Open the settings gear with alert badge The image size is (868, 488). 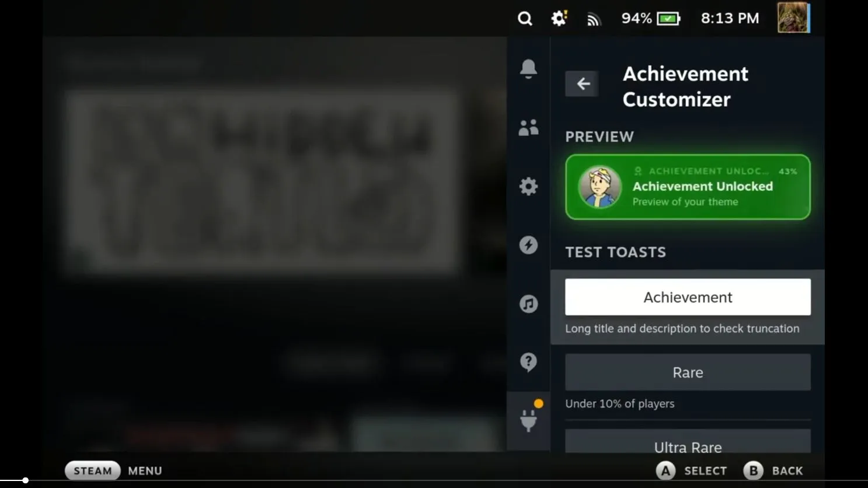pyautogui.click(x=559, y=19)
